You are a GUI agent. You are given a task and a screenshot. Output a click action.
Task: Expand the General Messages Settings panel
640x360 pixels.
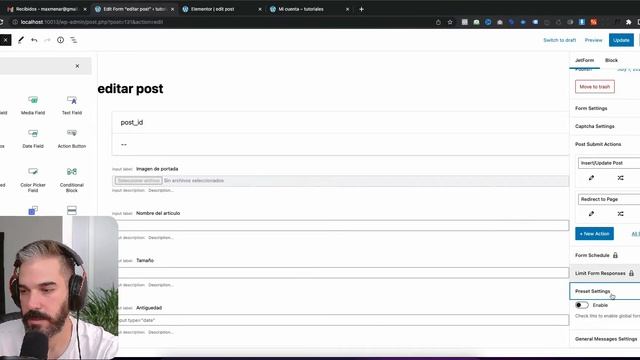point(604,339)
